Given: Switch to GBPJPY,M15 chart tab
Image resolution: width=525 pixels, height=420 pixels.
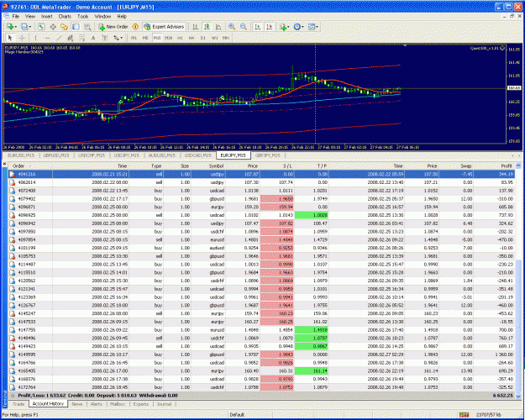Looking at the screenshot, I should click(267, 155).
